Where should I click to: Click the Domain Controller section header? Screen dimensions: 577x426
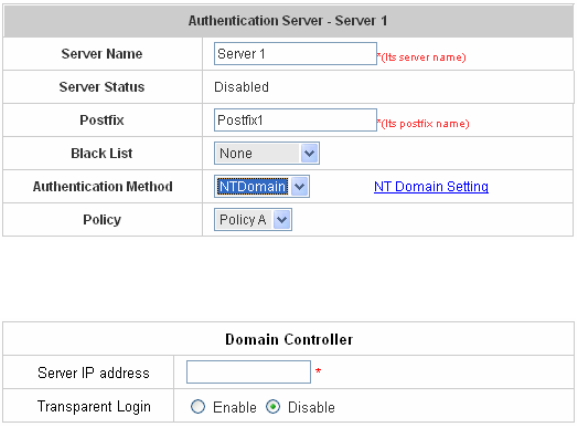(x=289, y=339)
